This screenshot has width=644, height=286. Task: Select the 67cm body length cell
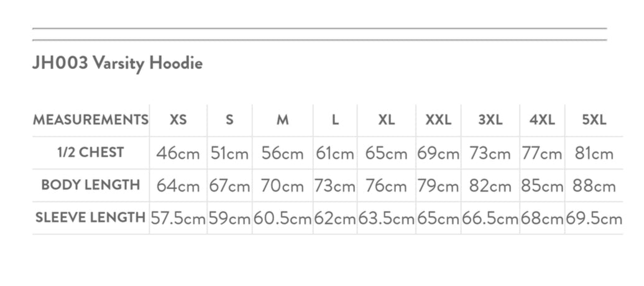point(230,186)
